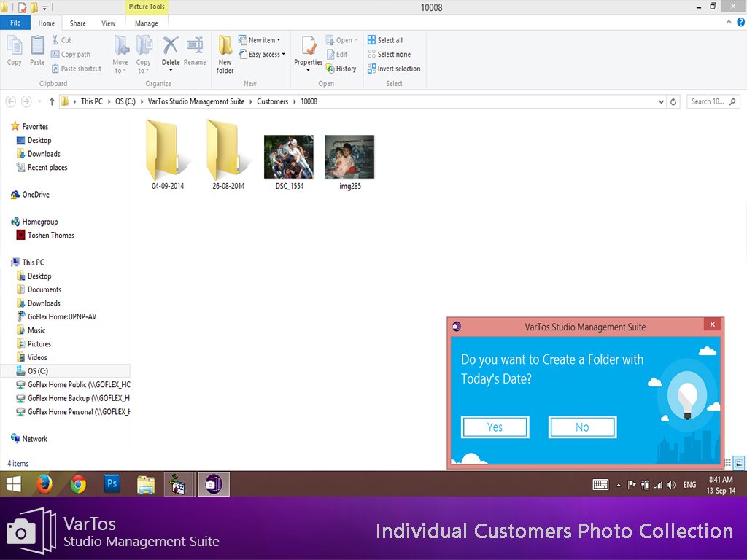Open the File tab
Viewport: 747px width, 560px height.
point(15,23)
